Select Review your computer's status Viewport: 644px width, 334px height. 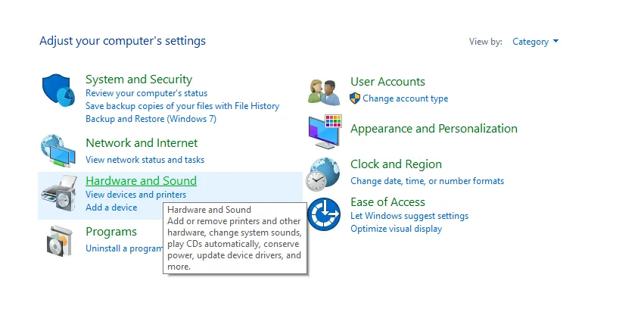click(x=146, y=93)
